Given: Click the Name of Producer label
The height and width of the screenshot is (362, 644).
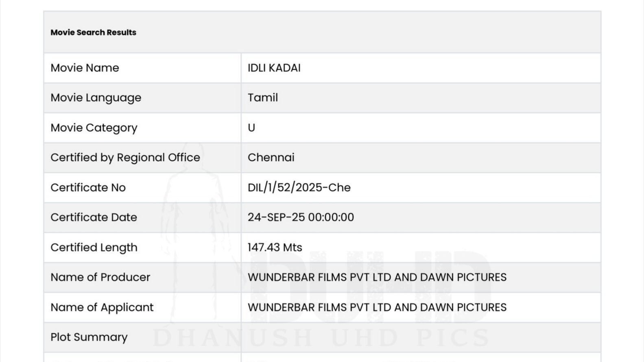Looking at the screenshot, I should (100, 277).
